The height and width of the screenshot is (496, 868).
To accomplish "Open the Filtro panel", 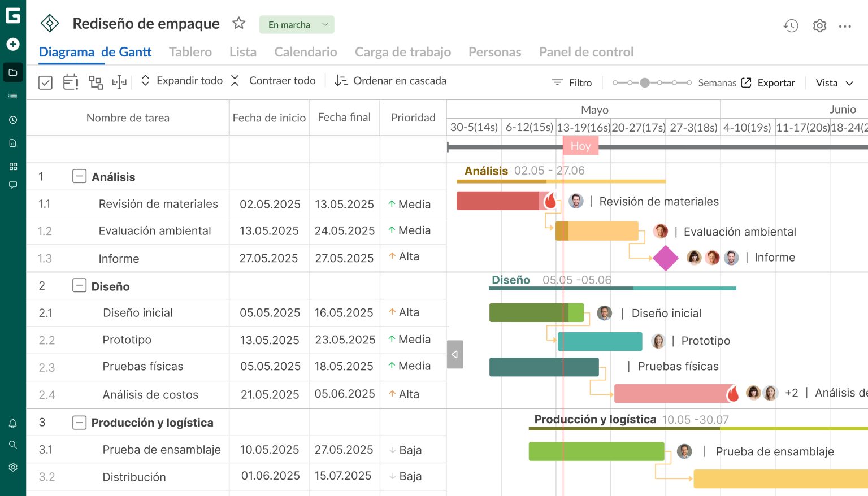I will pos(572,82).
